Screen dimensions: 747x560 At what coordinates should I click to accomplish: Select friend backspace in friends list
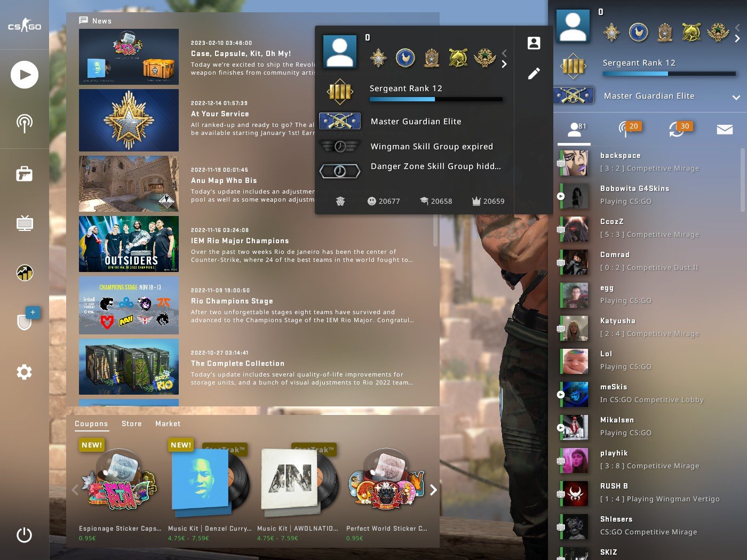pyautogui.click(x=647, y=163)
